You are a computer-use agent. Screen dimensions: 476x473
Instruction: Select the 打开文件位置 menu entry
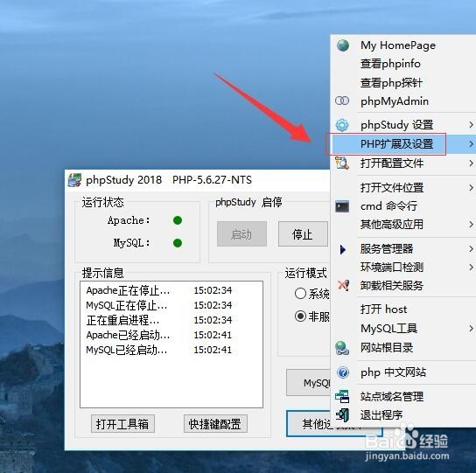click(x=403, y=188)
